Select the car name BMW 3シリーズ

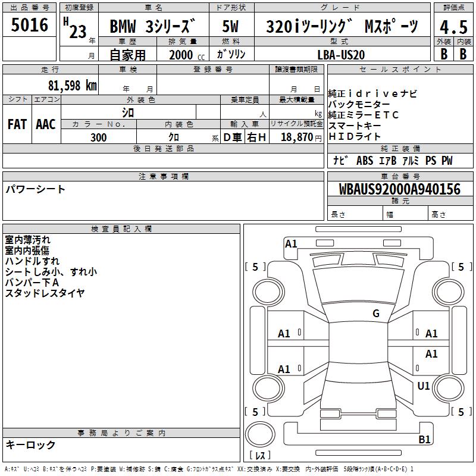[153, 26]
